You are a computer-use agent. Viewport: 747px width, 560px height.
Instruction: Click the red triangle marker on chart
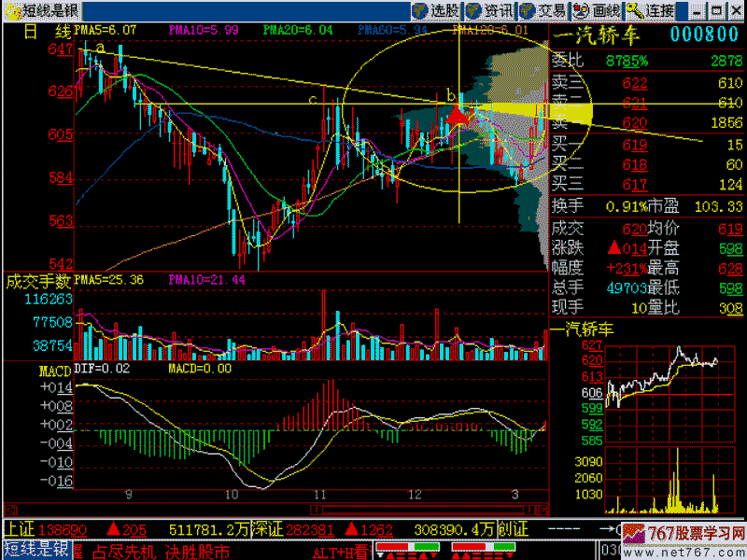[458, 115]
